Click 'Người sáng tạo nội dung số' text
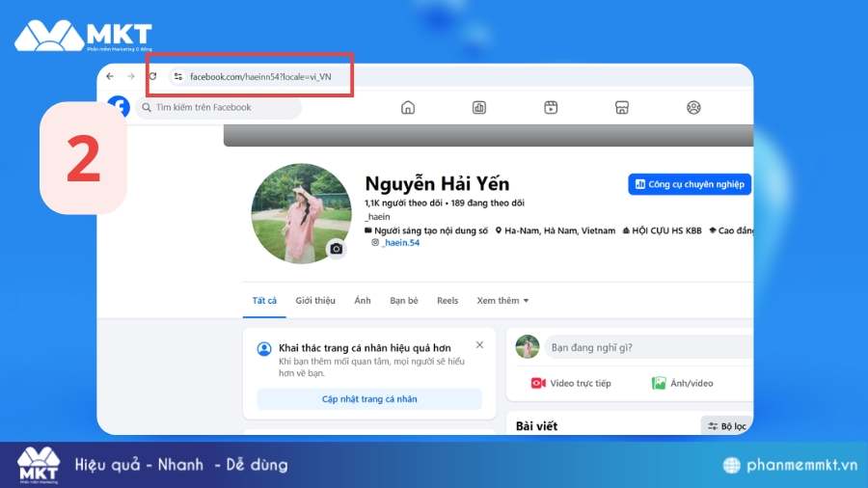This screenshot has width=868, height=488. 431,230
